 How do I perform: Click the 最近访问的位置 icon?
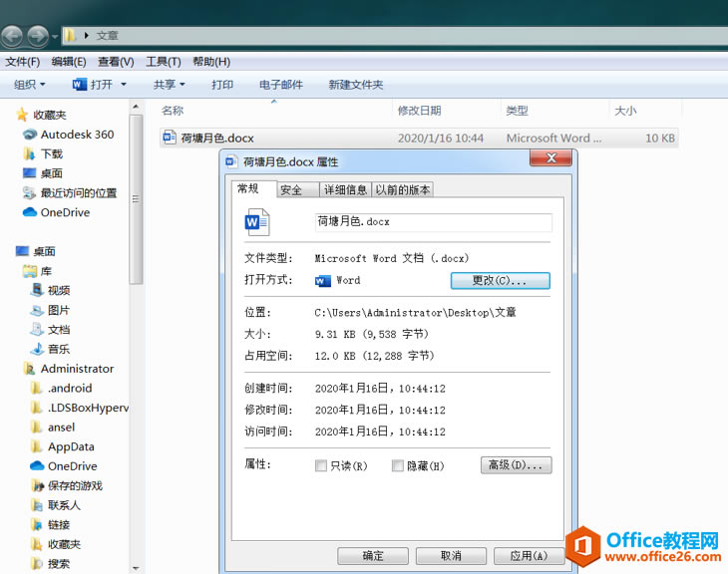(29, 192)
